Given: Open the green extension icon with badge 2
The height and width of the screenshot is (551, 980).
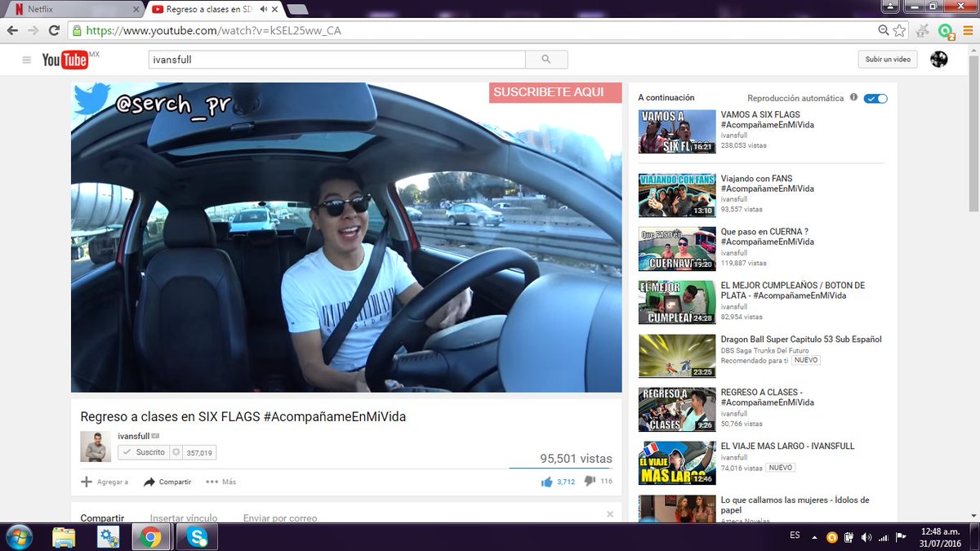Looking at the screenshot, I should tap(947, 31).
